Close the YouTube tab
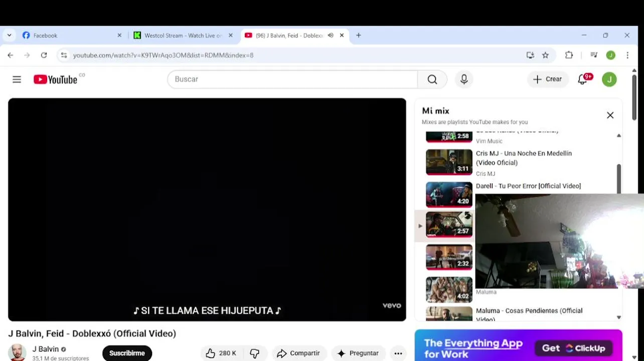Screen dimensions: 644x361 [342, 36]
